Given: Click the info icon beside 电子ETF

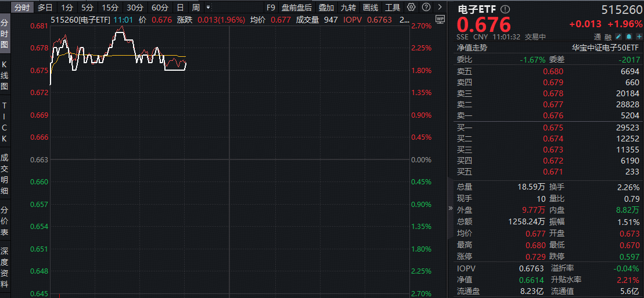Looking at the screenshot, I should 505,9.
